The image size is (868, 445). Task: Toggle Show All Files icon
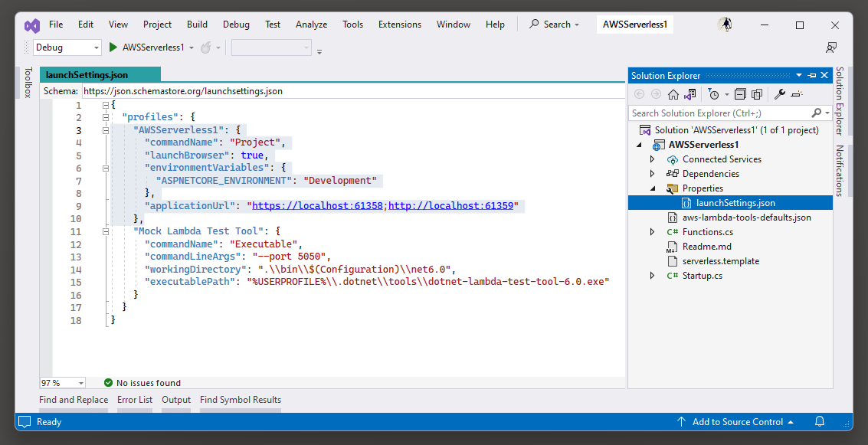(x=757, y=94)
